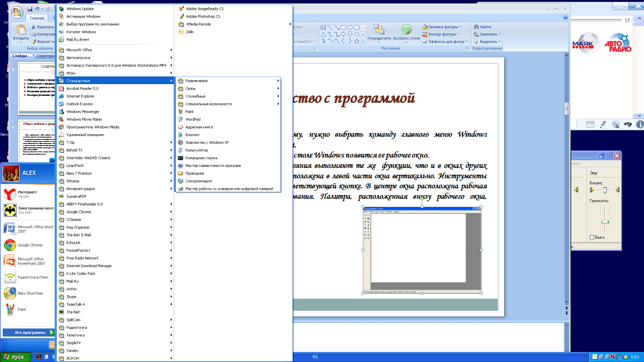Click the Все программы button
This screenshot has width=644, height=362.
(x=29, y=333)
